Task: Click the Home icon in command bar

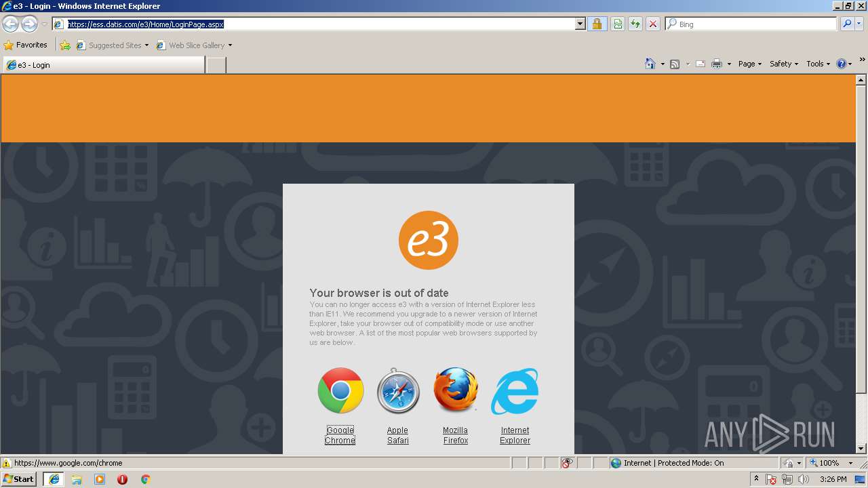Action: coord(650,64)
